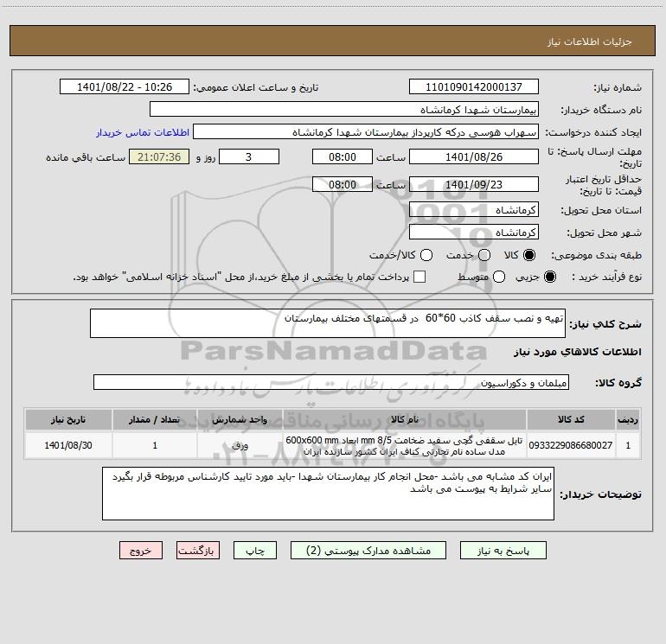Click the response deadline time 08:00 field
This screenshot has height=644, width=666.
click(343, 156)
